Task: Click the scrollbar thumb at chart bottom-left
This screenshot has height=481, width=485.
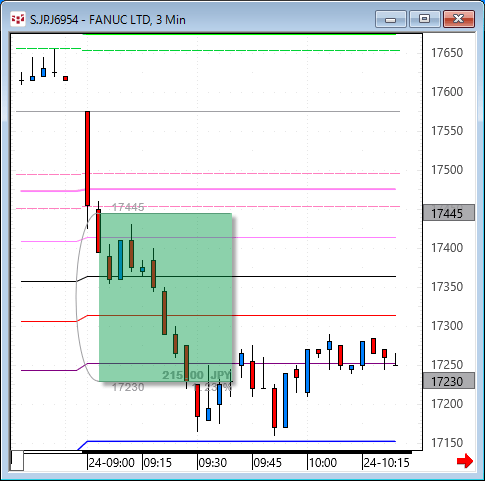Action: click(x=17, y=460)
